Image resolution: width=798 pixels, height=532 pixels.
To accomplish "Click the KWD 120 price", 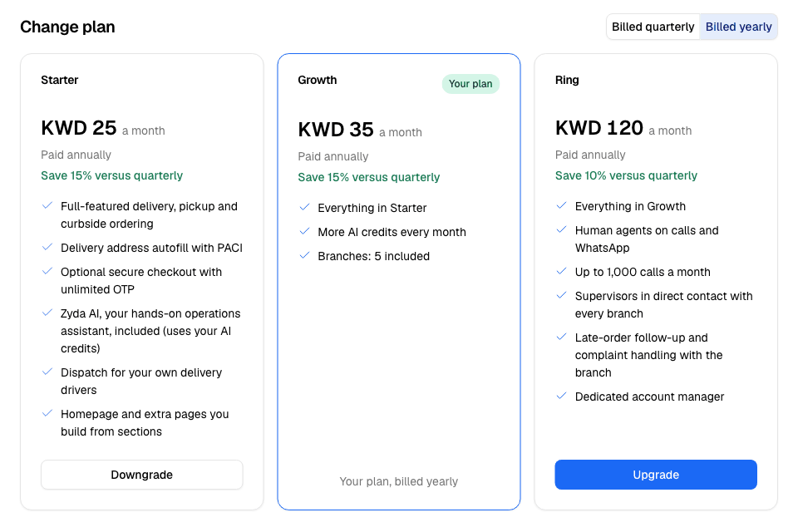I will coord(599,128).
